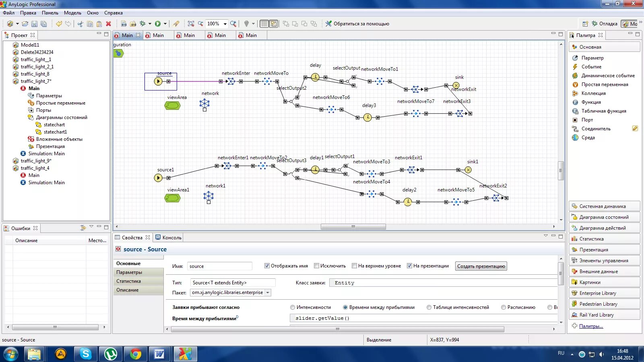Check the 'На верхнем уровне' checkbox

coord(354,266)
